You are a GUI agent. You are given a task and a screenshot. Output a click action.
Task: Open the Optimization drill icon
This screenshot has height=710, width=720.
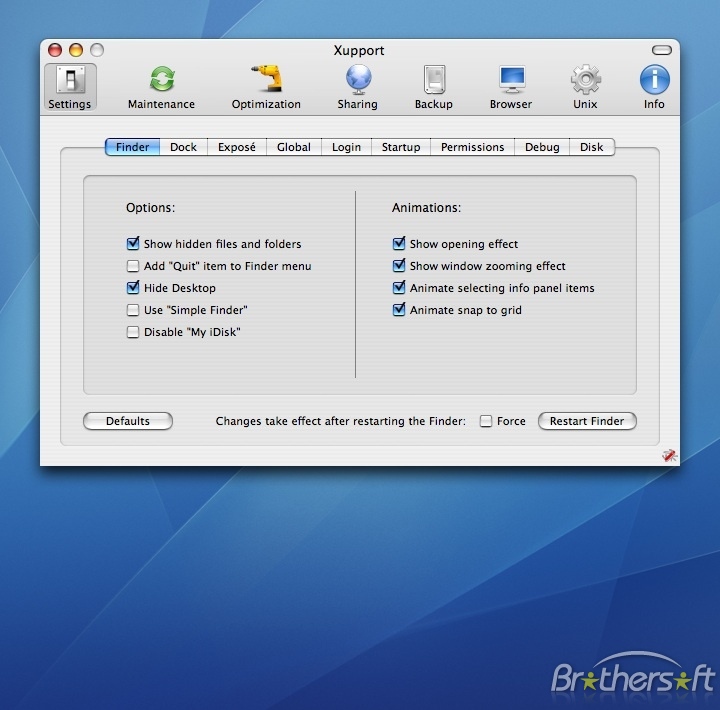[266, 79]
